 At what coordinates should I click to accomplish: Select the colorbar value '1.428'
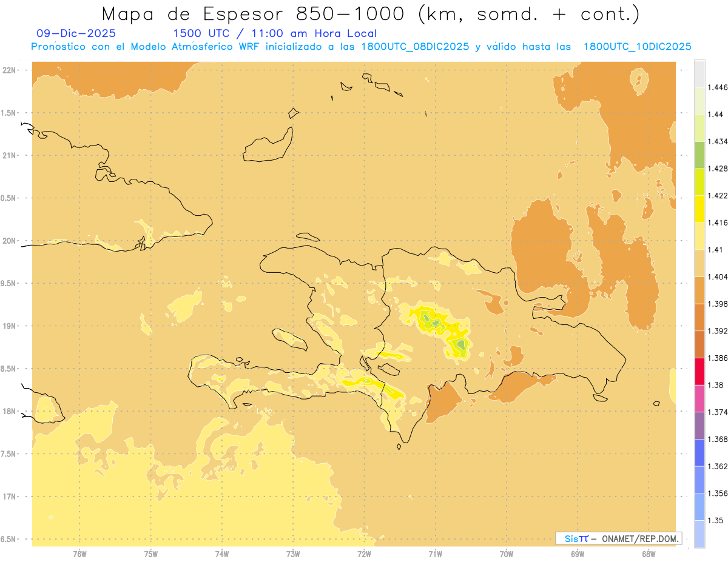719,169
